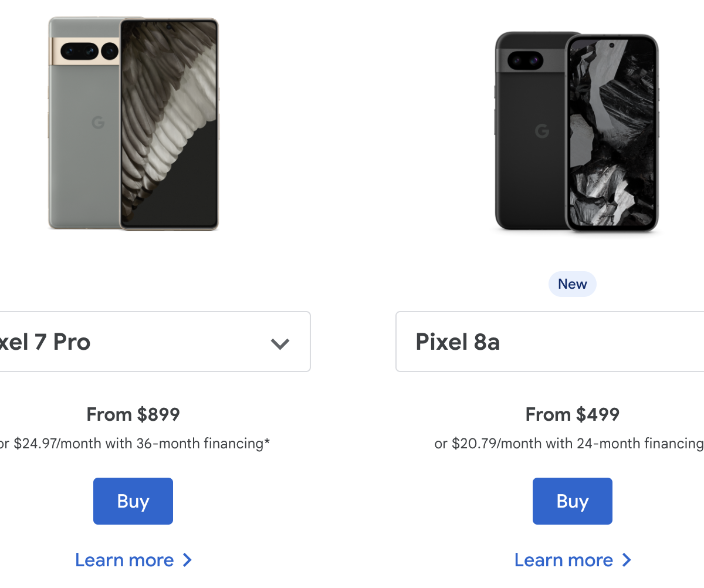
Task: Buy the Pixel 8a
Action: coord(572,501)
